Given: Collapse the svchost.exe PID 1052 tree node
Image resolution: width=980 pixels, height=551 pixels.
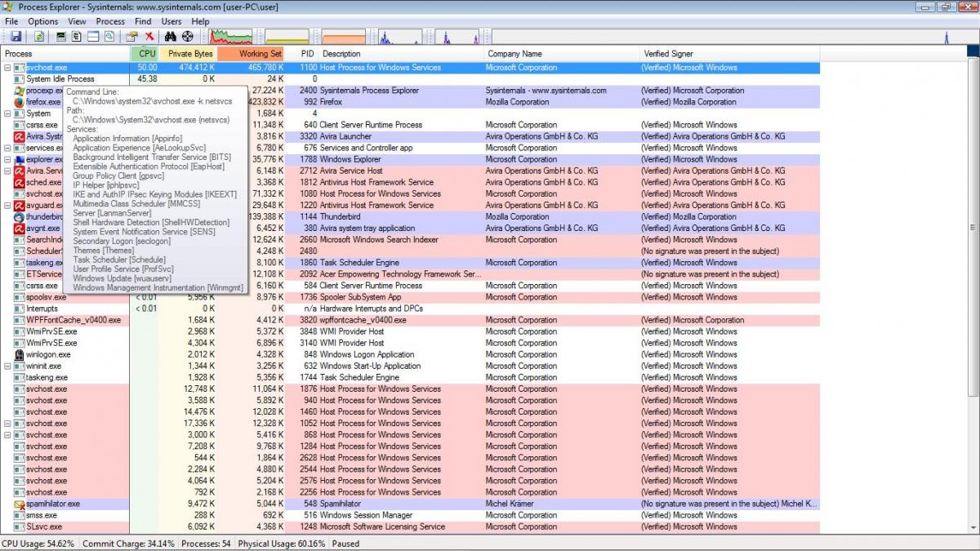Looking at the screenshot, I should 7,424.
